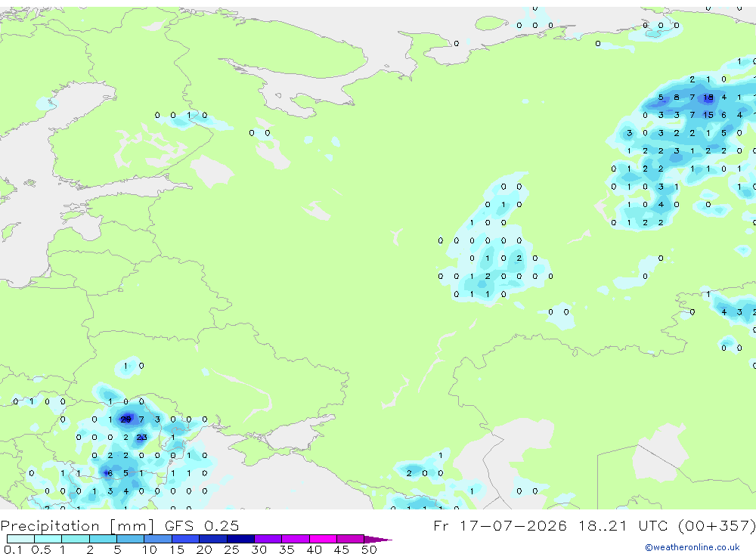Pick the 30–35 mm legend color swatch

(x=268, y=539)
